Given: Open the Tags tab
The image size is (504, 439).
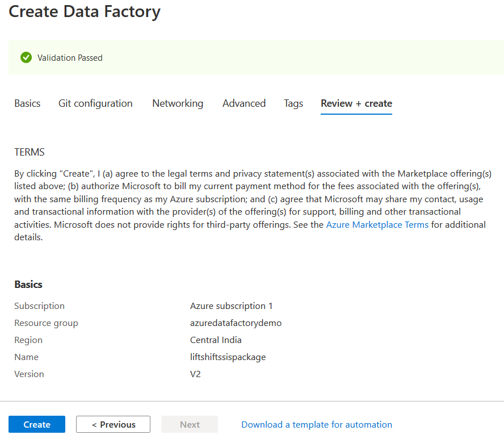Looking at the screenshot, I should [x=293, y=103].
